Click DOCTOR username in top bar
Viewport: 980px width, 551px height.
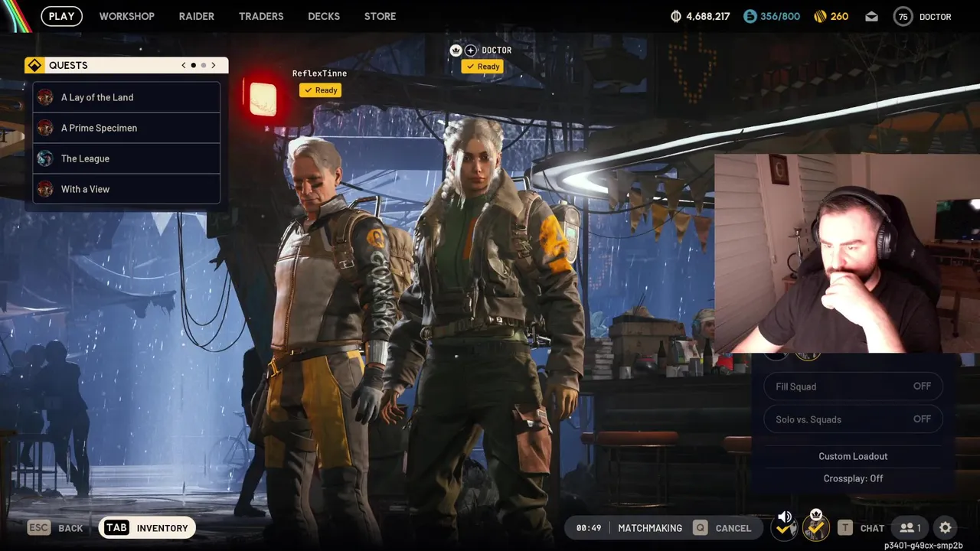tap(936, 16)
